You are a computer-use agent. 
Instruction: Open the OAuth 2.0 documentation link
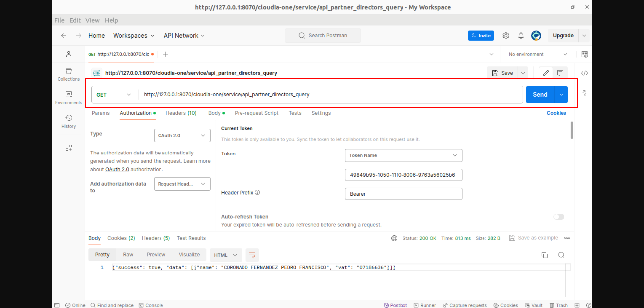[x=117, y=169]
